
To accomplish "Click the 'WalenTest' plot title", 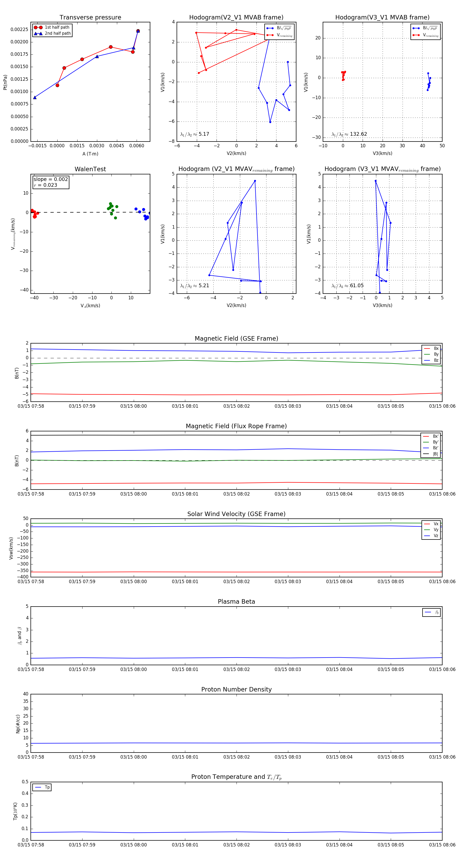I will pyautogui.click(x=90, y=169).
